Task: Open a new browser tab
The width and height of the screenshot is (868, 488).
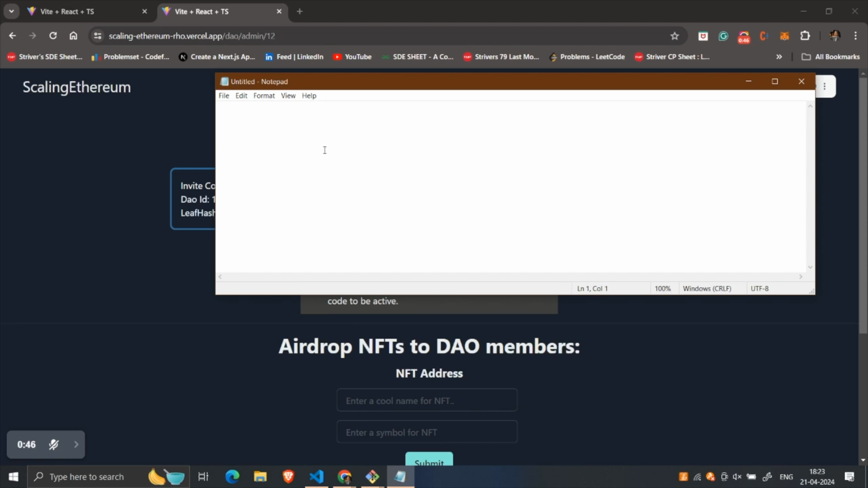Action: point(300,11)
